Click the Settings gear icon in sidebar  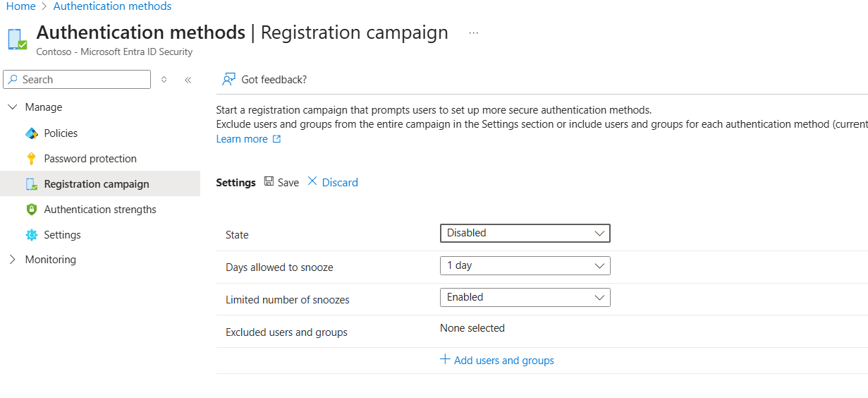point(31,235)
